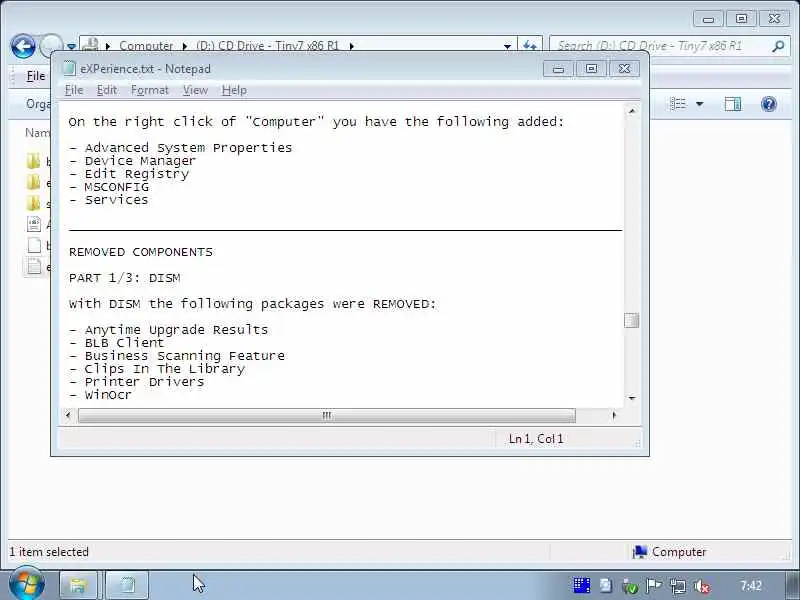Click the Notepad horizontal scrollbar thumb
The image size is (800, 600).
point(327,415)
